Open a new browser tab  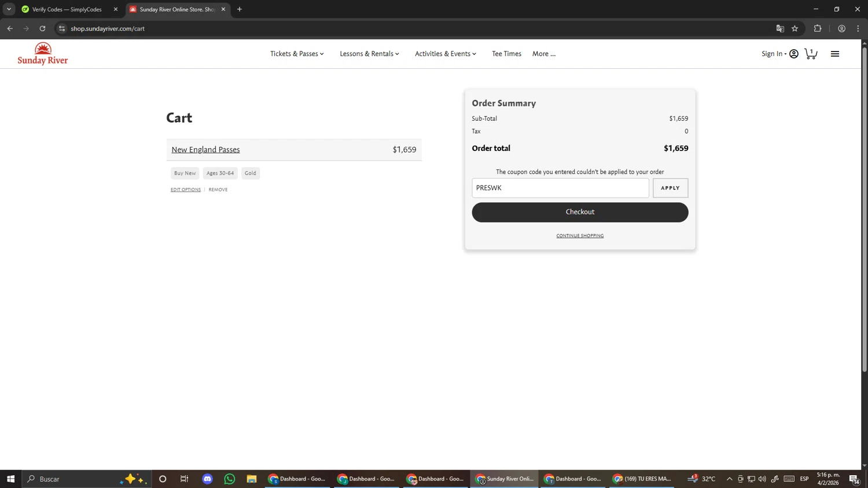tap(240, 9)
